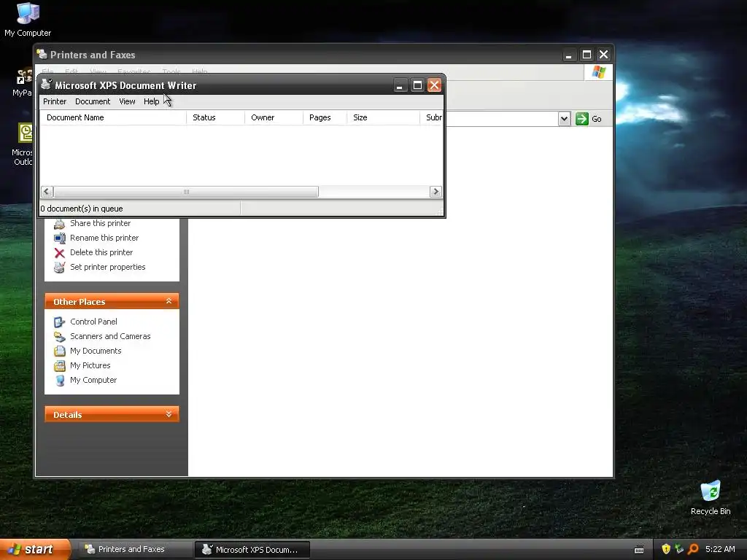
Task: Click the keyboard icon near system tray
Action: [x=639, y=550]
